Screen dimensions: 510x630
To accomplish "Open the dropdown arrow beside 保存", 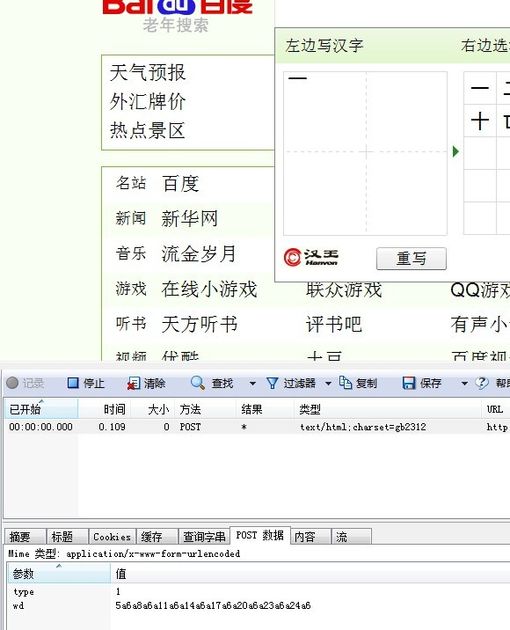I will coord(464,384).
